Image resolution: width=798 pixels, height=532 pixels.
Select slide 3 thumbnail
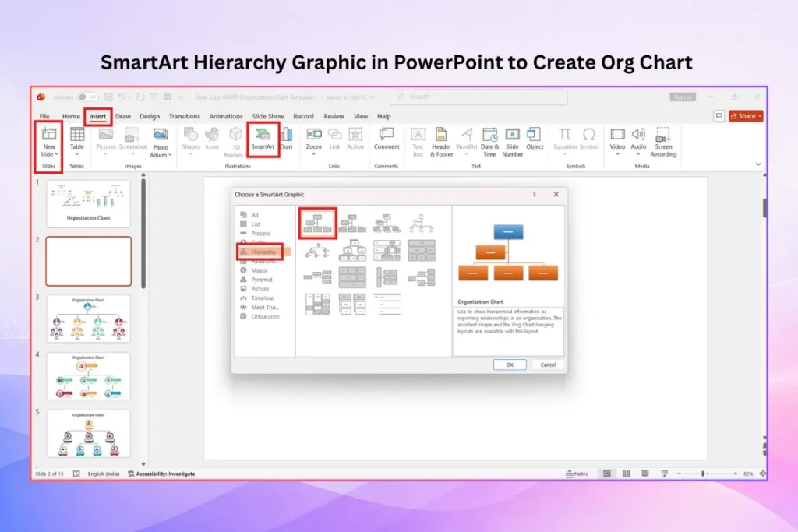click(x=89, y=319)
